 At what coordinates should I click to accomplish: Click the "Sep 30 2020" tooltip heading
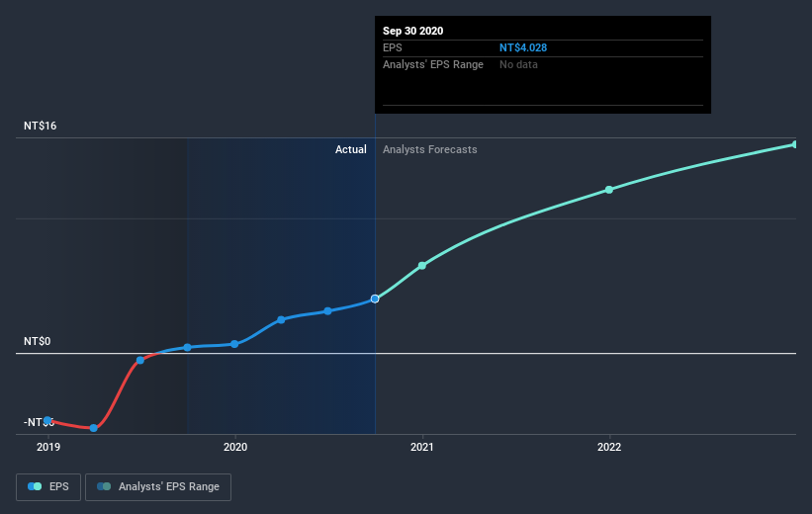pyautogui.click(x=413, y=31)
